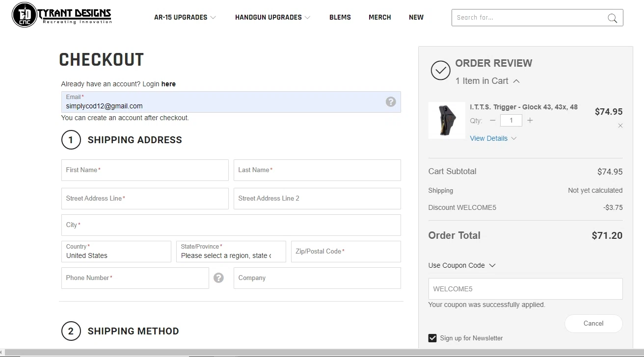
Task: Click the I.T.T.S. Trigger product thumbnail
Action: pyautogui.click(x=447, y=120)
